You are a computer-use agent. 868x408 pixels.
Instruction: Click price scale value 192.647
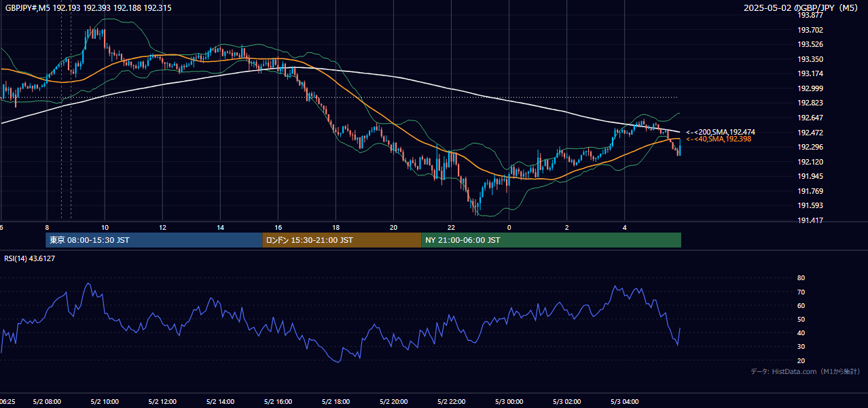point(810,118)
